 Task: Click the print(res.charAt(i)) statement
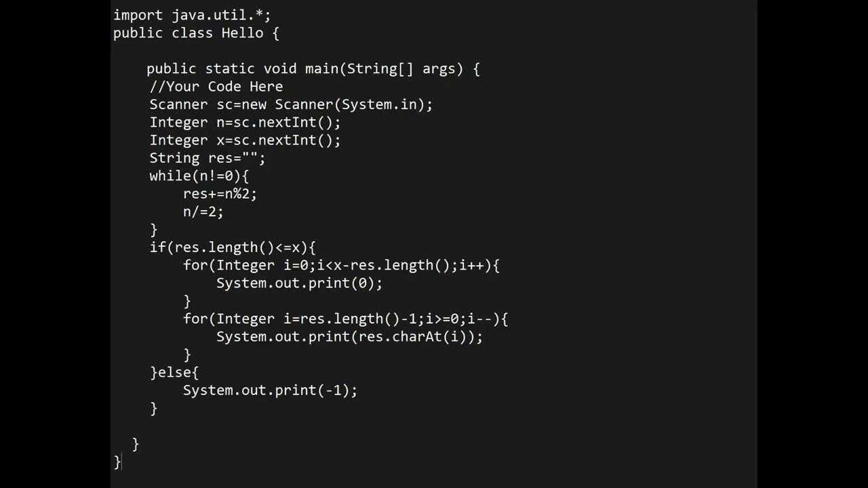(x=349, y=336)
